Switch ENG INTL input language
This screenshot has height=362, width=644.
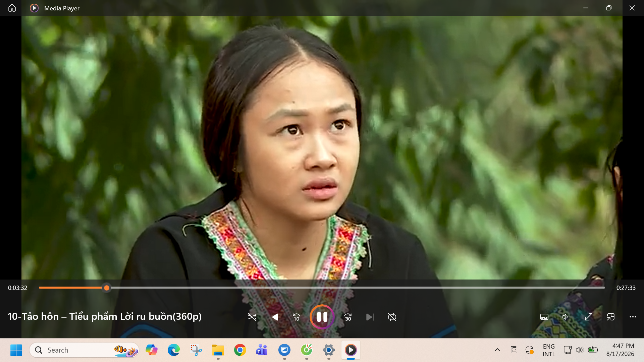pos(549,350)
